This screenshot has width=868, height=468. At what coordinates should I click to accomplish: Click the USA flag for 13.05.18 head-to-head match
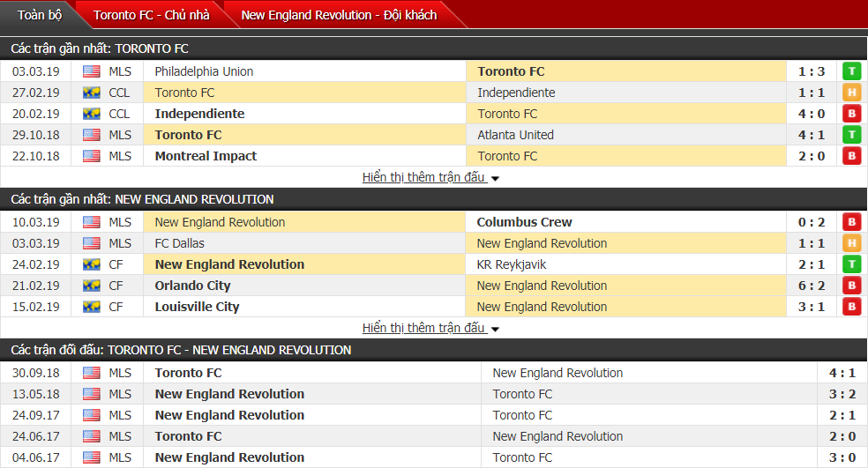92,394
